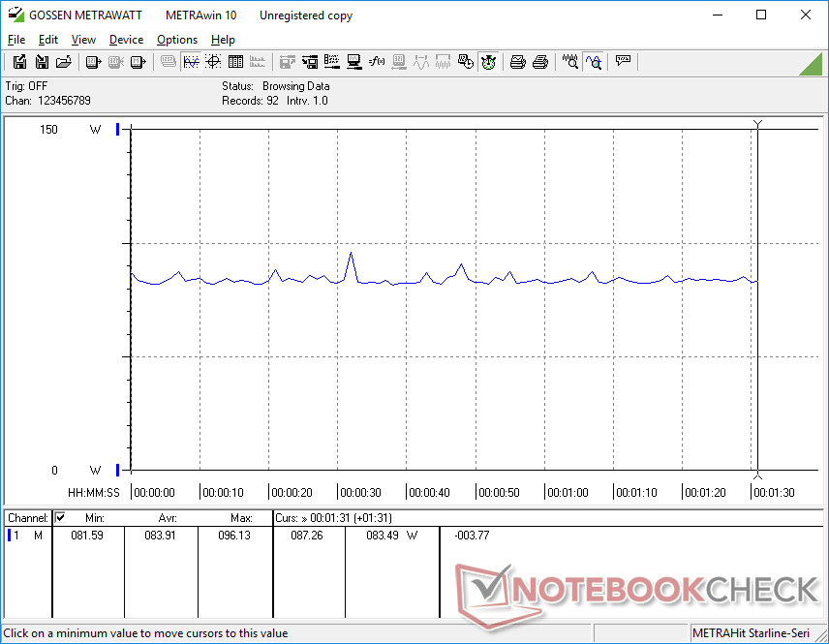Select the crosshair XY plot view
This screenshot has width=829, height=644.
pos(213,62)
